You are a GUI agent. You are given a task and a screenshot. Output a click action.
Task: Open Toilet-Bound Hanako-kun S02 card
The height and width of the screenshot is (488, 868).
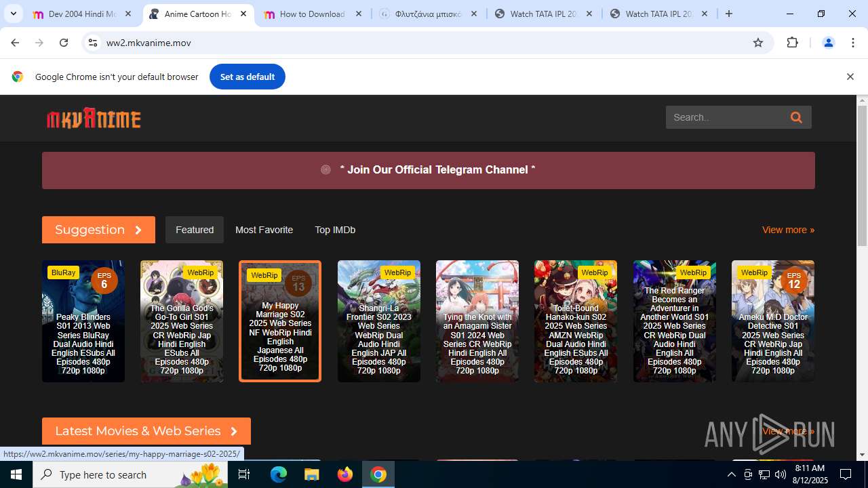[576, 321]
